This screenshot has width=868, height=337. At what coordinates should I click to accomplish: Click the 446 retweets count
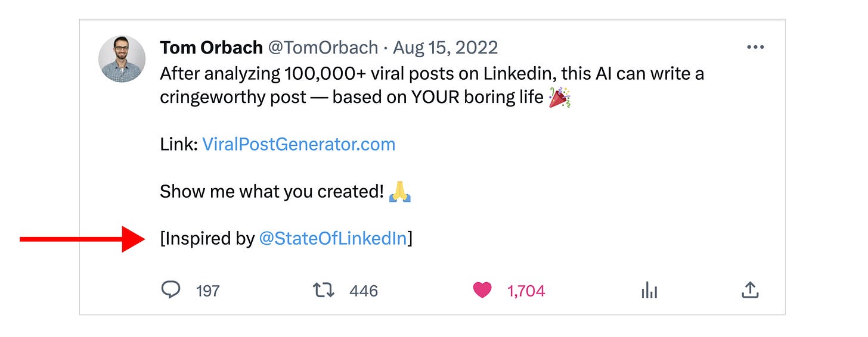(x=364, y=291)
